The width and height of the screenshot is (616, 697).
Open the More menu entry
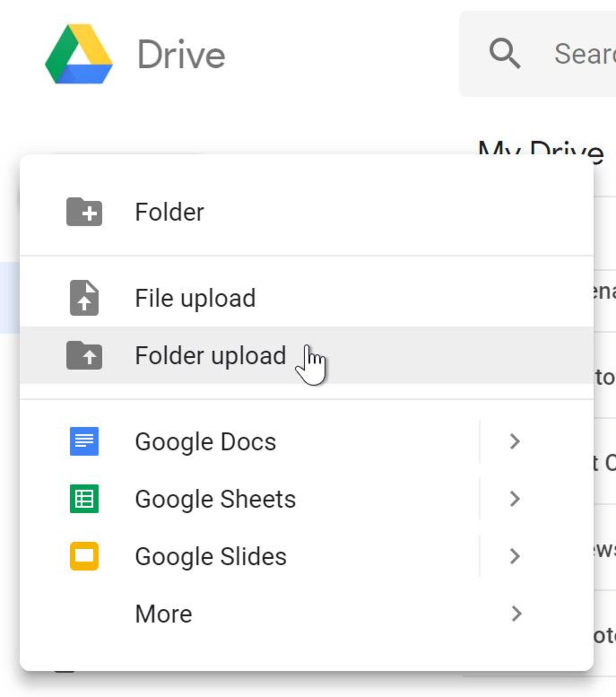pos(306,614)
